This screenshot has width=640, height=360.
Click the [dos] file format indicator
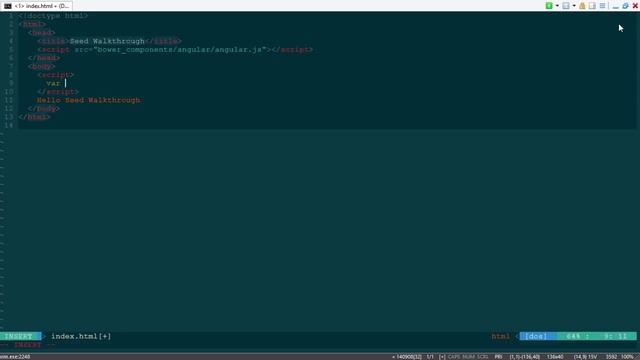point(536,336)
